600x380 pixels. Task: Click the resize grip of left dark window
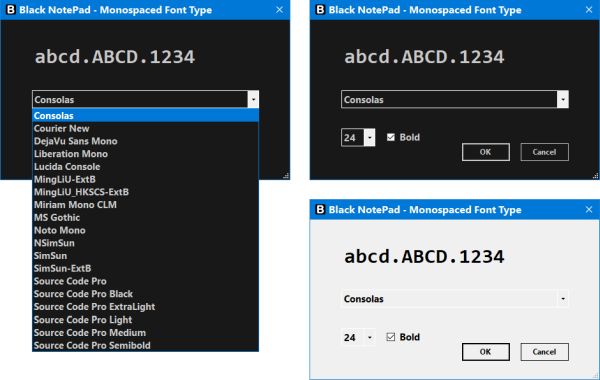pyautogui.click(x=286, y=176)
